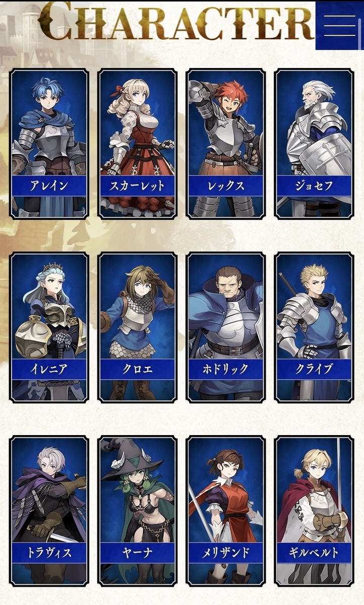Image resolution: width=364 pixels, height=605 pixels.
Task: Open the ギルベルト character card
Action: point(314,511)
